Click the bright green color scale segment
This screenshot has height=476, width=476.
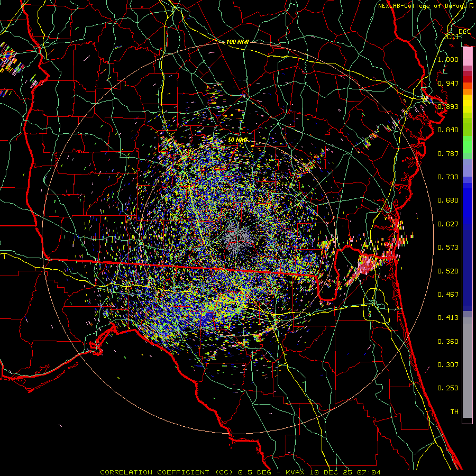click(467, 144)
